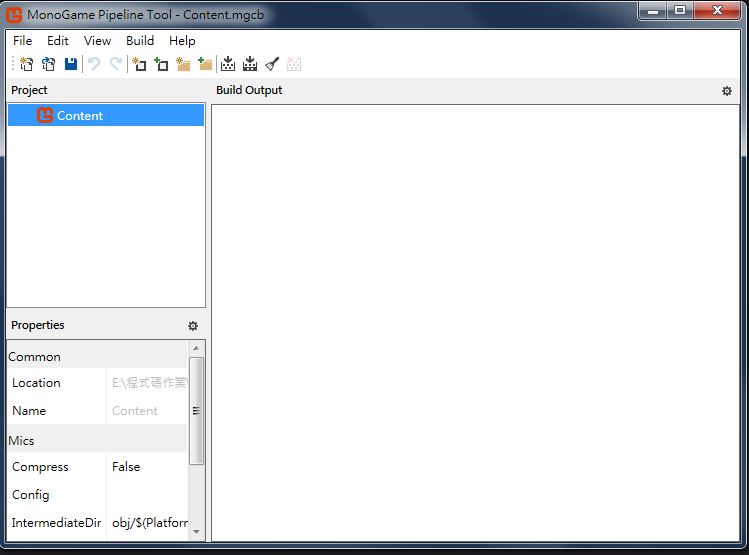
Task: Open the Edit menu
Action: (58, 41)
